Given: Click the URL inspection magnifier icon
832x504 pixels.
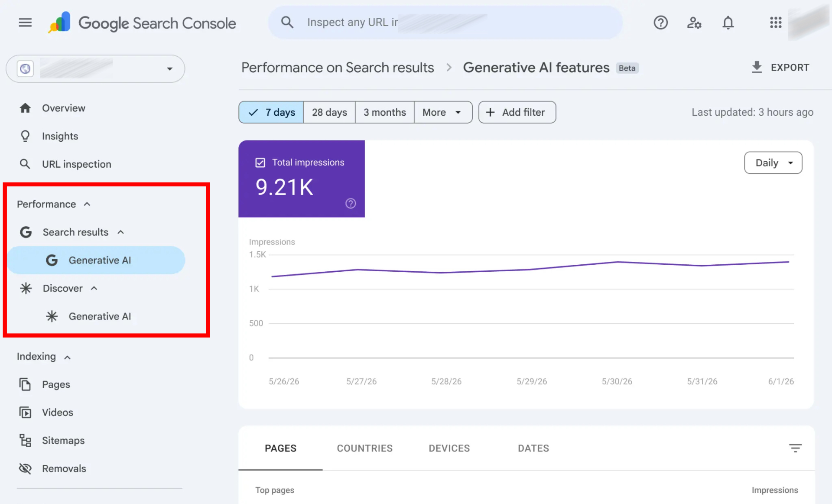Looking at the screenshot, I should point(25,164).
